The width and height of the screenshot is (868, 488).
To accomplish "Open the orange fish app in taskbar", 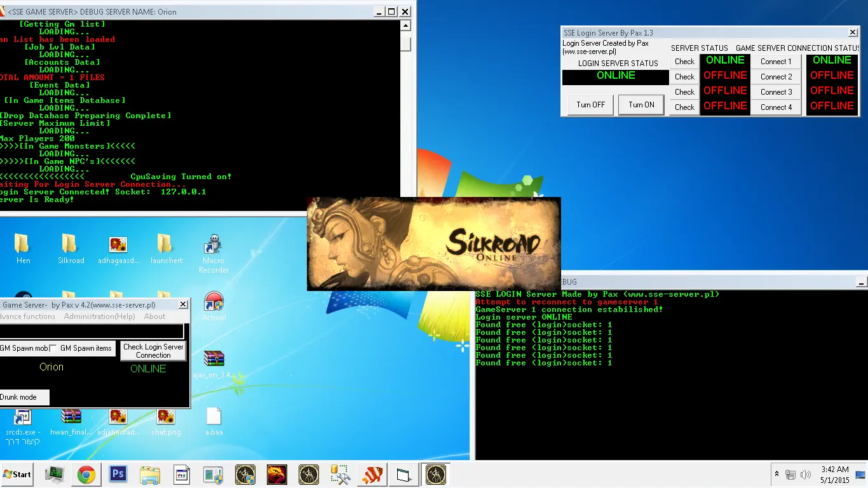I will pyautogui.click(x=372, y=475).
